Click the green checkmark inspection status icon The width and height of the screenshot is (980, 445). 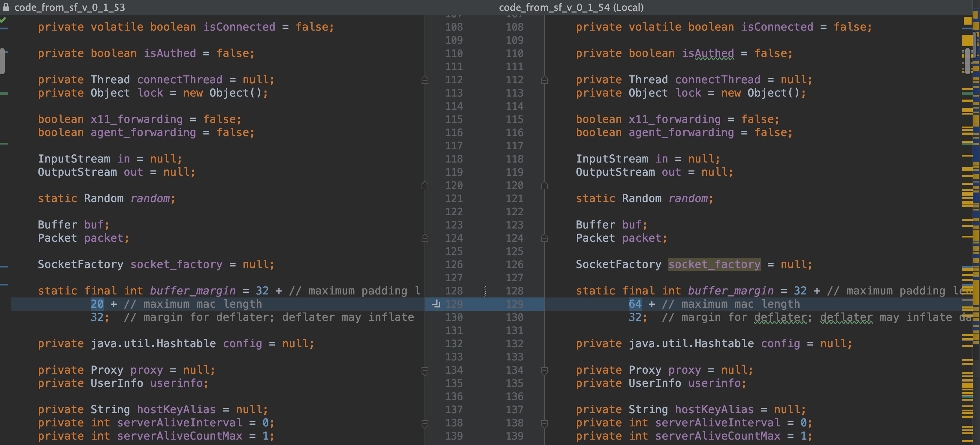3,20
